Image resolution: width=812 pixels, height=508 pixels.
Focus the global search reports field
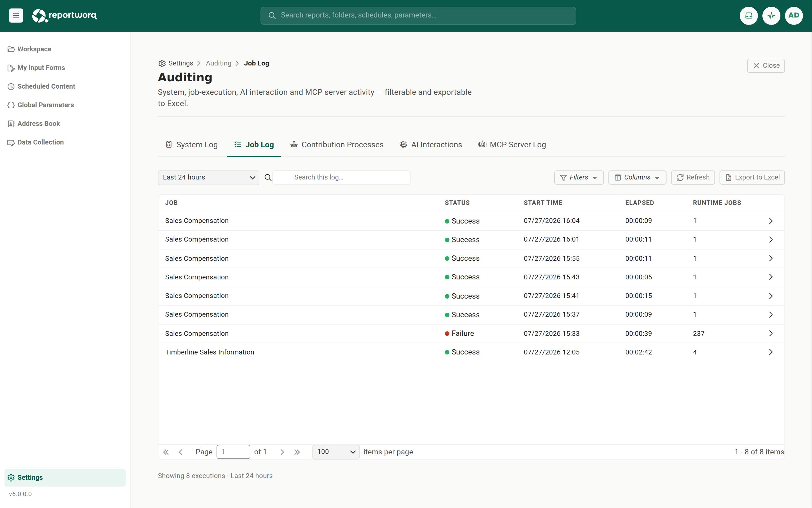418,16
